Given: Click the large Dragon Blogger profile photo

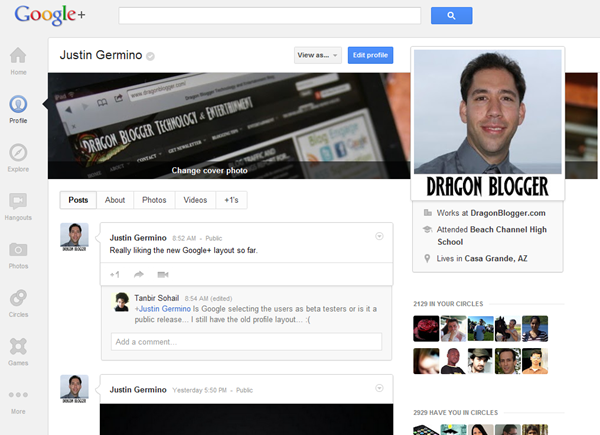Looking at the screenshot, I should pyautogui.click(x=488, y=123).
